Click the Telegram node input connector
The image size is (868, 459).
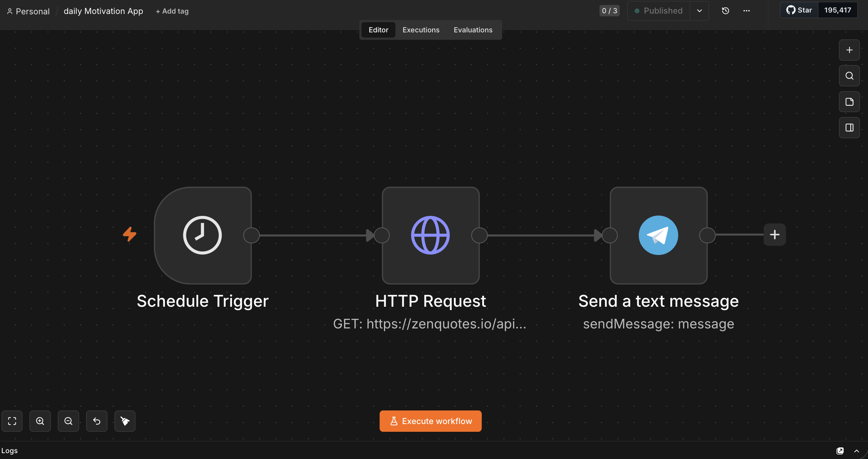point(610,235)
